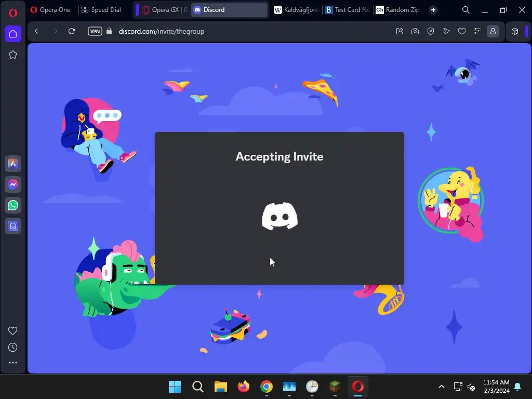Open the Opera menu logo
The width and height of the screenshot is (532, 399).
(13, 13)
